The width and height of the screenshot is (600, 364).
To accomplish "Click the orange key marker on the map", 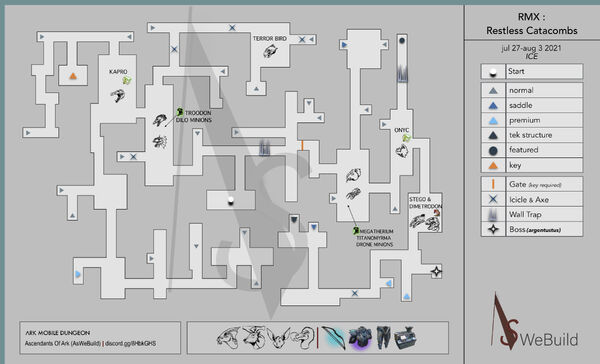I will tap(73, 76).
